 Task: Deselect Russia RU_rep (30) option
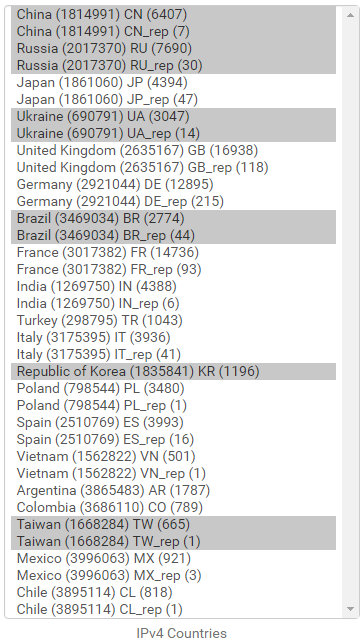click(174, 66)
